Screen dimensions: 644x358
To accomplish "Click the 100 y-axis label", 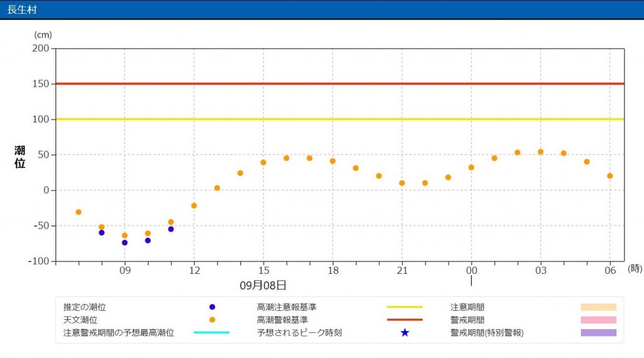I will (x=41, y=119).
